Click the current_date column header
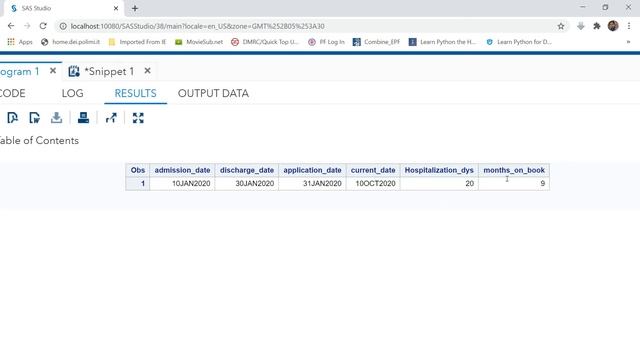This screenshot has height=360, width=640. point(373,170)
